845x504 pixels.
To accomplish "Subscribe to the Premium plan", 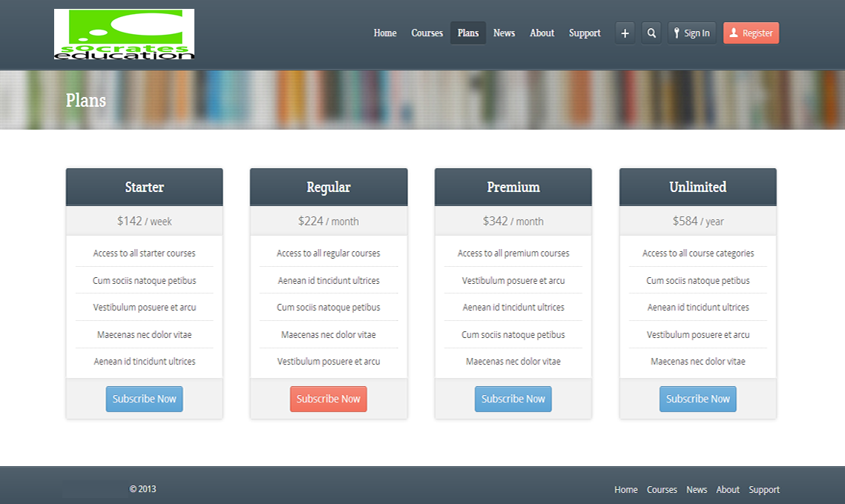I will [x=513, y=399].
